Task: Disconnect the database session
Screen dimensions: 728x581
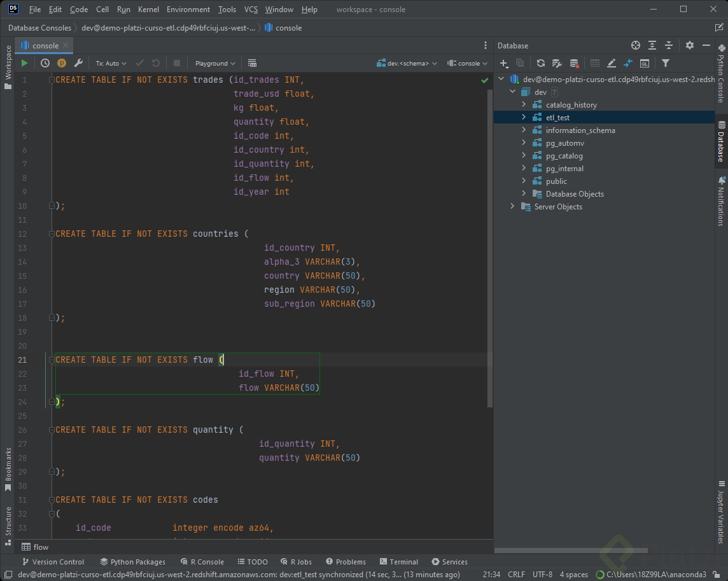Action: pyautogui.click(x=574, y=63)
